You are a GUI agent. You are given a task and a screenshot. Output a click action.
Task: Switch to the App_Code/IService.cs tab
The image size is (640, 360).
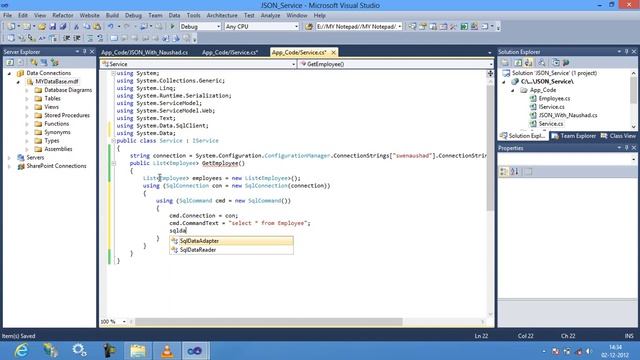[x=230, y=52]
